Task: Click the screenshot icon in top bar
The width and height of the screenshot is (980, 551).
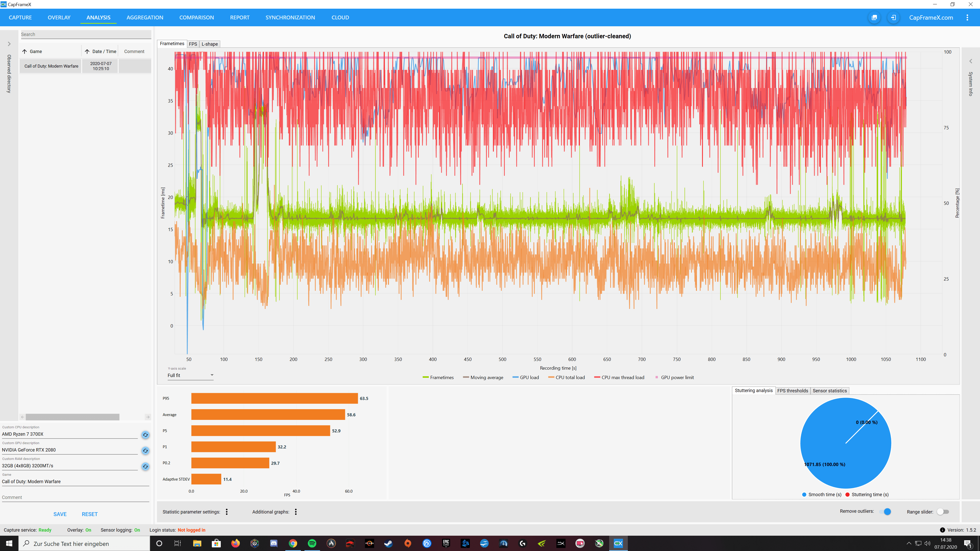Action: [874, 18]
